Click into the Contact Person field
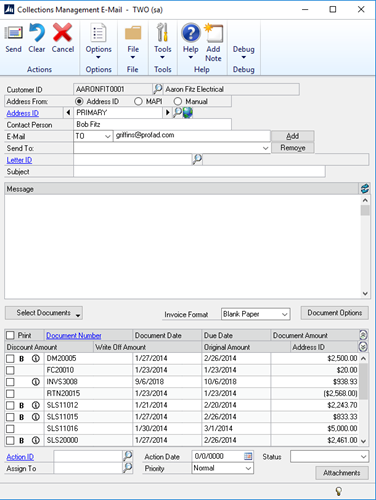Image resolution: width=376 pixels, height=500 pixels. click(x=152, y=124)
